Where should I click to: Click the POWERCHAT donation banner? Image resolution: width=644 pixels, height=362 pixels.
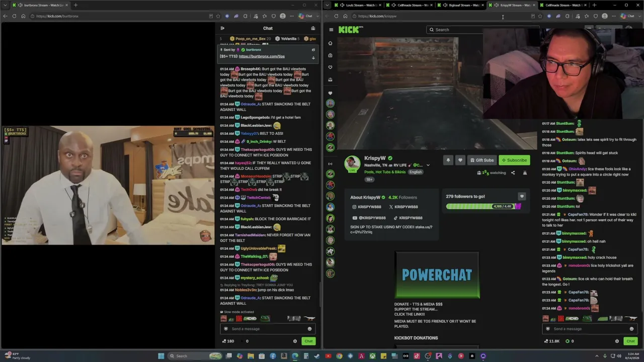click(437, 275)
